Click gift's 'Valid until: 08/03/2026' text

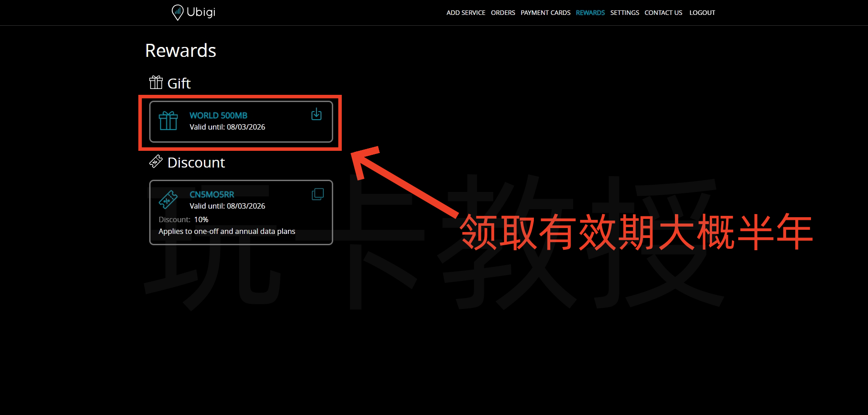227,127
